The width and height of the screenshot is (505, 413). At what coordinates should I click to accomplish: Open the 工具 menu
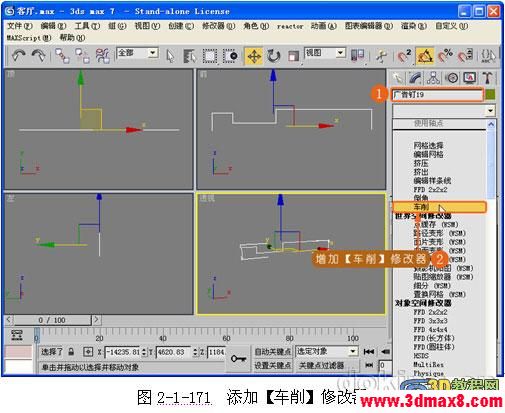(87, 26)
